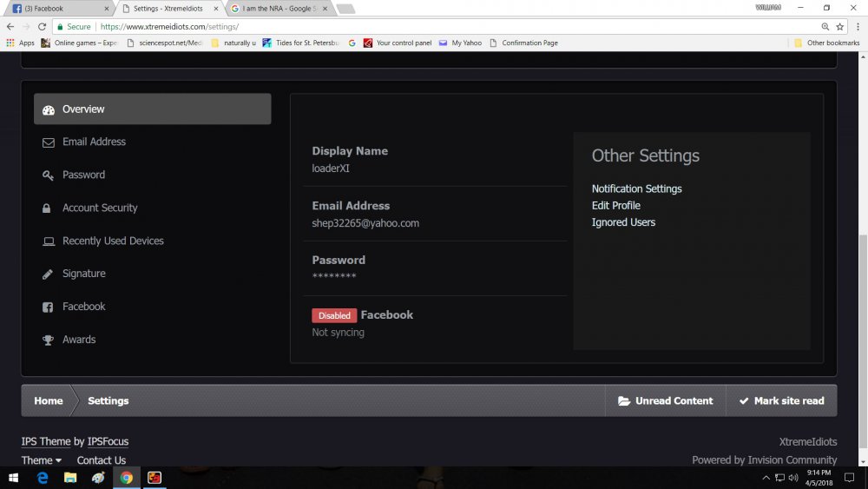Click the envelope icon beside Email Address

coord(49,142)
